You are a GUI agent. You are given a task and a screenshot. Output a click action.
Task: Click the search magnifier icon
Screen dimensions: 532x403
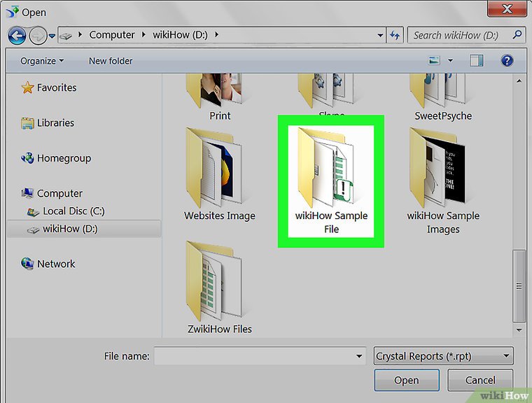pos(517,34)
